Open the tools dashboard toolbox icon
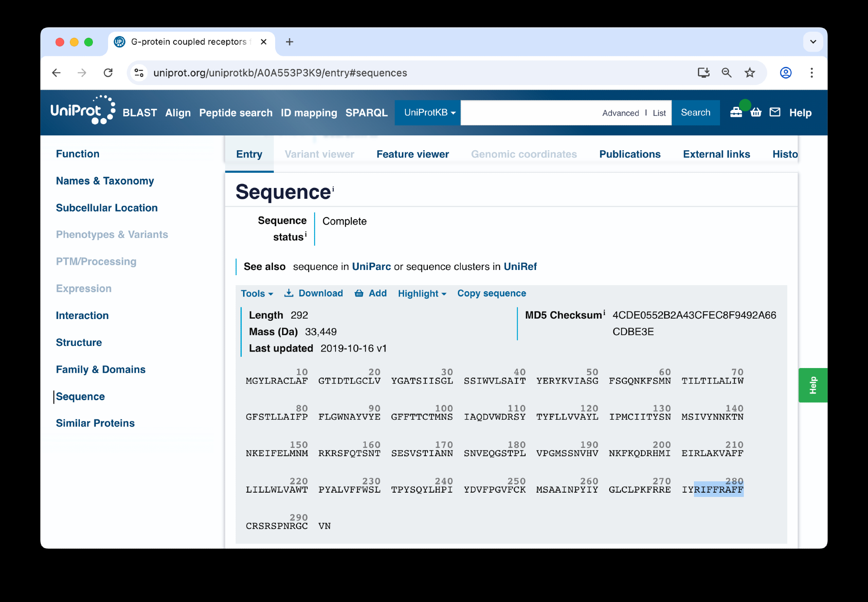Screen dimensions: 868x602 pyautogui.click(x=736, y=112)
